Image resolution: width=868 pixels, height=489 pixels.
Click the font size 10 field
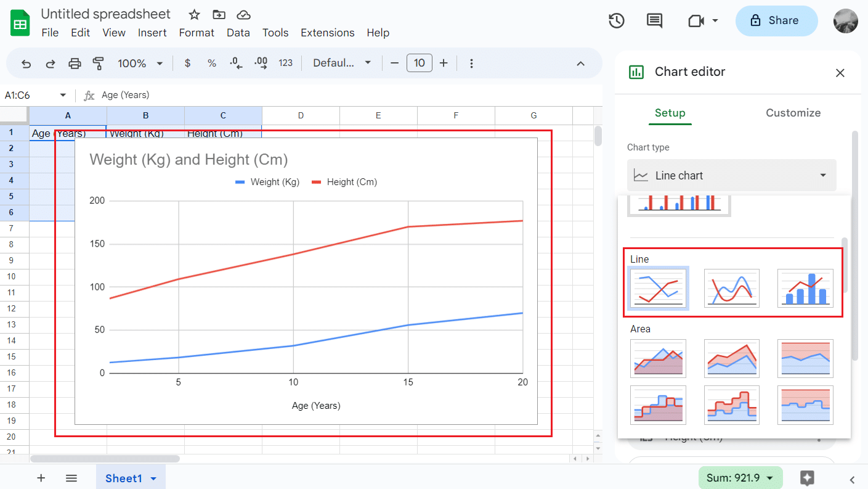pyautogui.click(x=420, y=63)
